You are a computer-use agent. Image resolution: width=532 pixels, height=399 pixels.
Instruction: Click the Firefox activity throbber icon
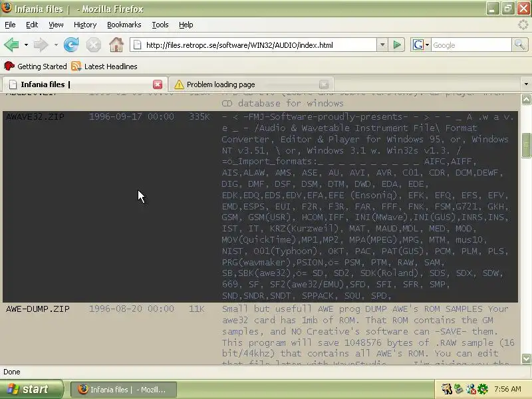pos(523,25)
